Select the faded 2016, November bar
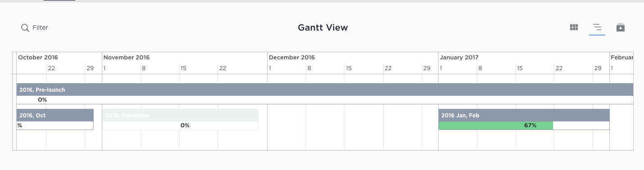The width and height of the screenshot is (644, 170). point(180,115)
